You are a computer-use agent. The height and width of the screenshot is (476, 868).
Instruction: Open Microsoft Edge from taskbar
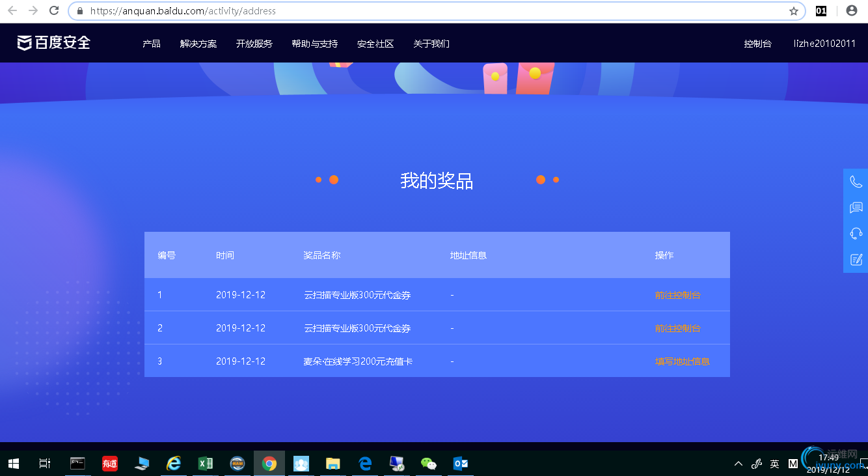[x=364, y=464]
